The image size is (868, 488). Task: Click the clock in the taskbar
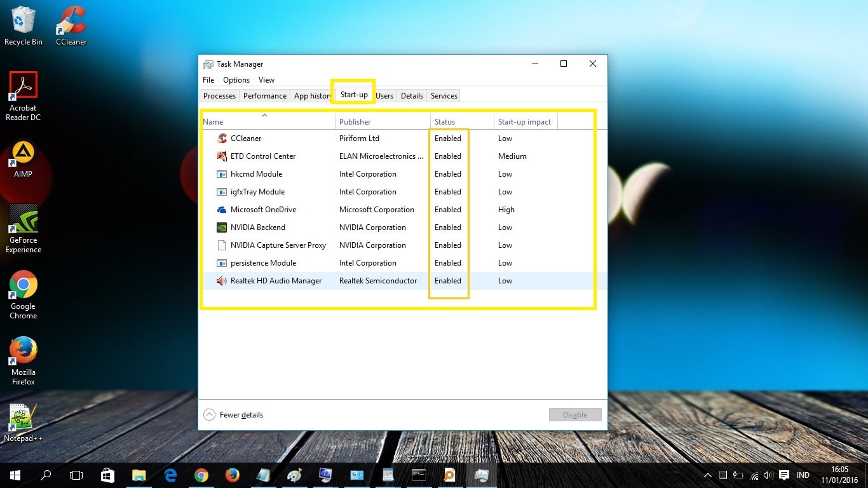pyautogui.click(x=839, y=475)
